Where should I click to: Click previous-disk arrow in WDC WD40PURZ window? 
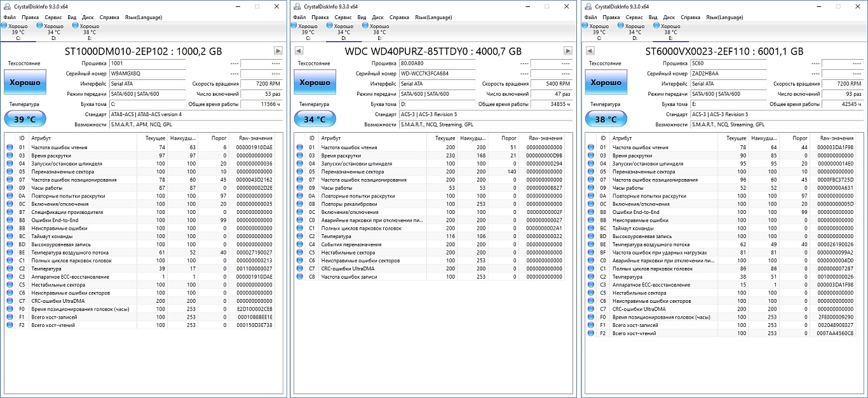point(299,51)
